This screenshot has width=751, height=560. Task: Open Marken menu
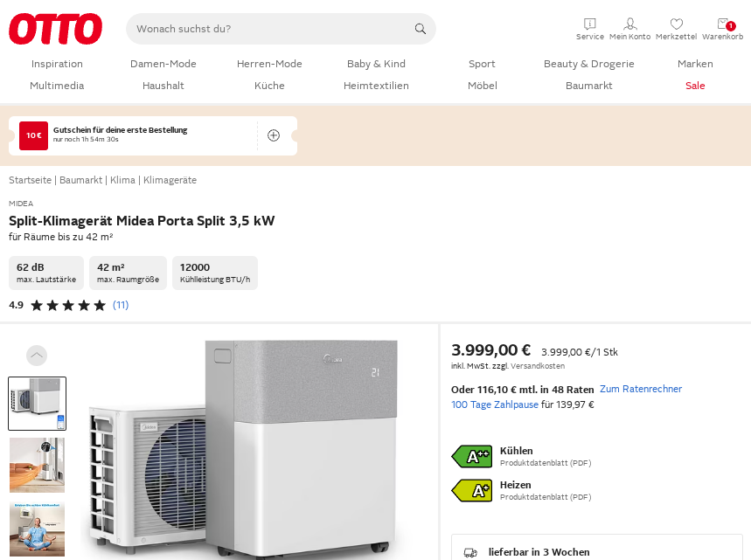[695, 64]
